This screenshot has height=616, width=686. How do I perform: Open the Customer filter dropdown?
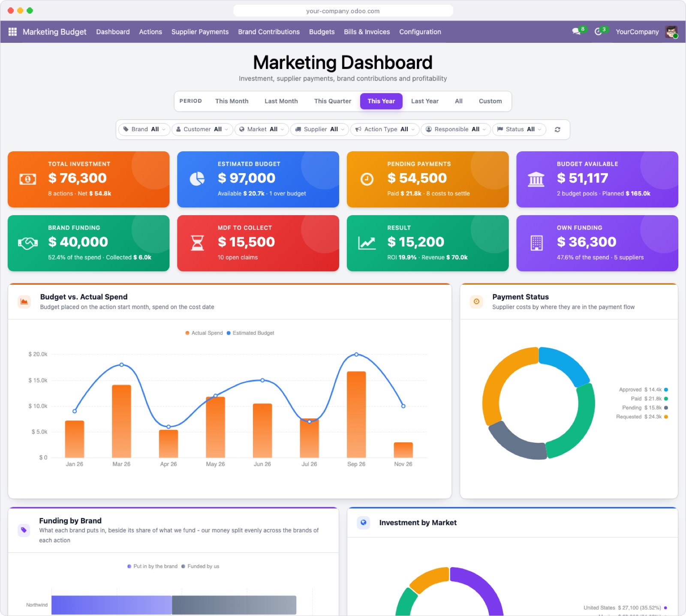click(x=202, y=129)
